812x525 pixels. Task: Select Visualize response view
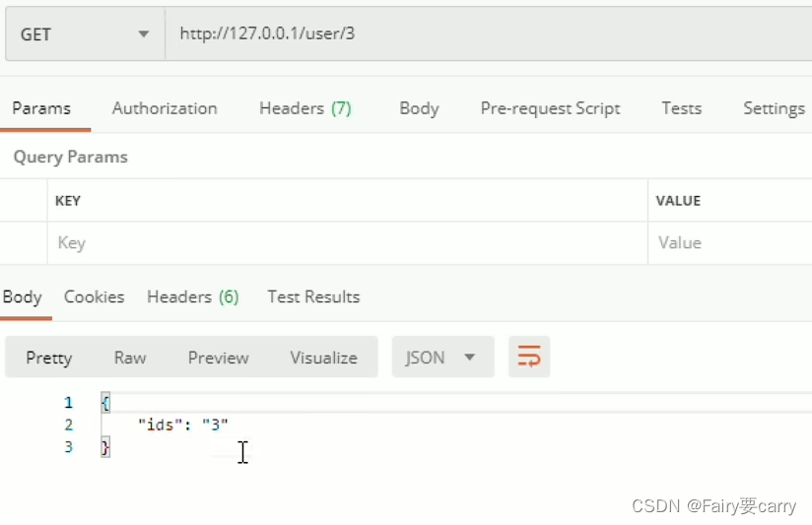click(323, 358)
